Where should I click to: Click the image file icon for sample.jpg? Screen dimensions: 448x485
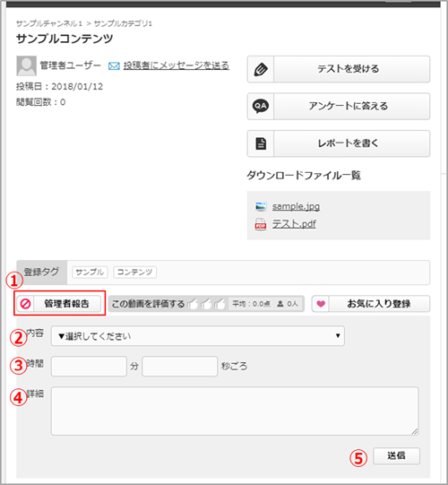point(261,206)
